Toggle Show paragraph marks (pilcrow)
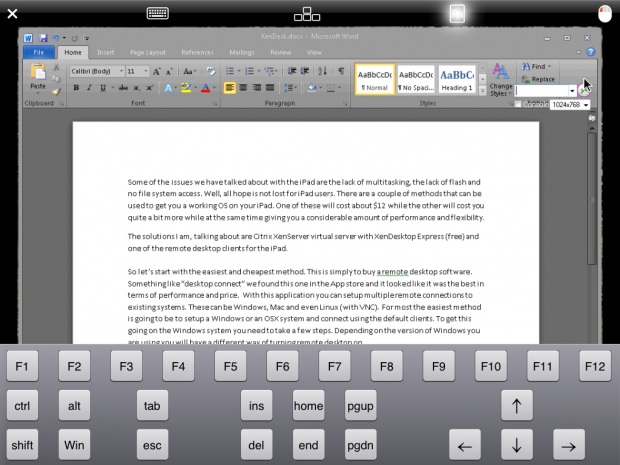Image resolution: width=620 pixels, height=465 pixels. tap(341, 71)
